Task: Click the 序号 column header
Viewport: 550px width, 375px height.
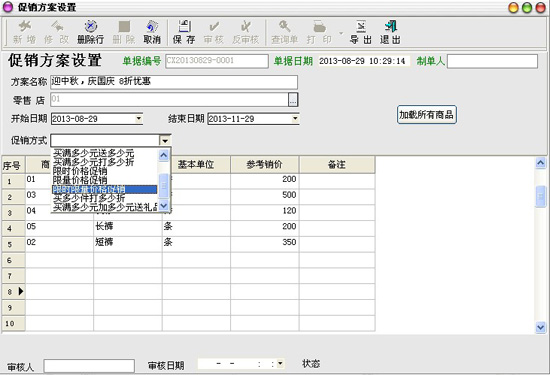Action: (12, 165)
